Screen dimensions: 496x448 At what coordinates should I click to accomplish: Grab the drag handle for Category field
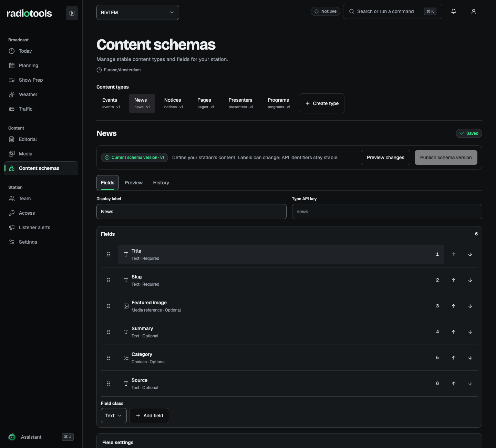point(108,358)
